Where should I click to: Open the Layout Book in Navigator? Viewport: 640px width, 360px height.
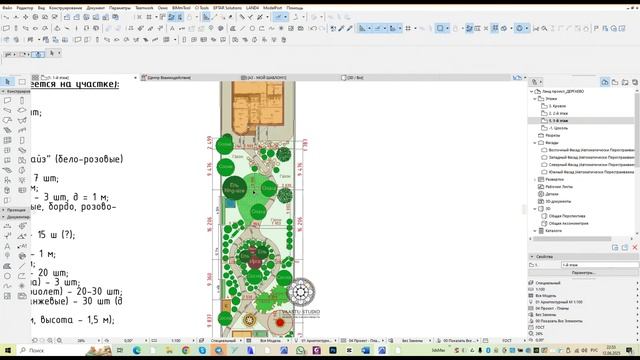pyautogui.click(x=625, y=82)
